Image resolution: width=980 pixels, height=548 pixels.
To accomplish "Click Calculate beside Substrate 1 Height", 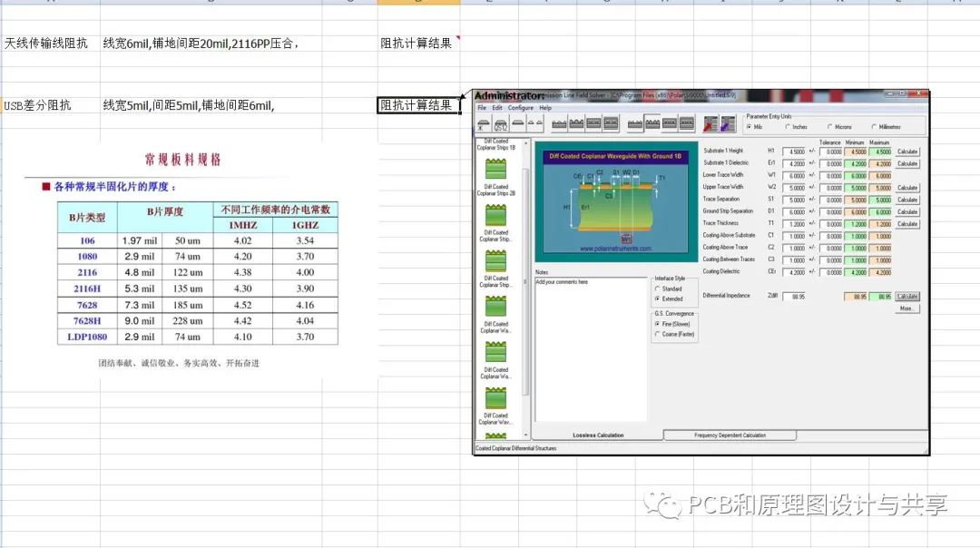I will 907,152.
